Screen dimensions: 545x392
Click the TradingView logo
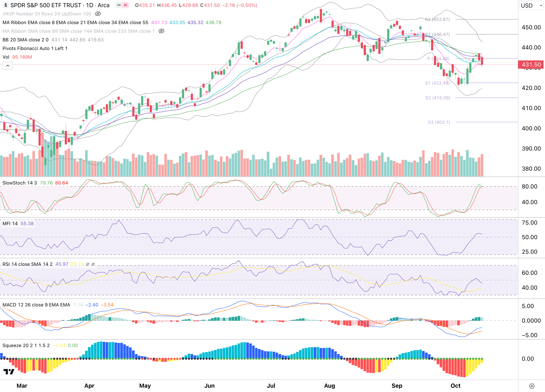[x=9, y=372]
